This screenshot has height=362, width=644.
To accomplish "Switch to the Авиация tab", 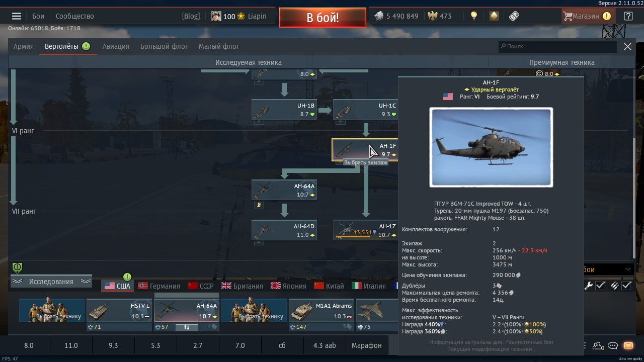I will pyautogui.click(x=116, y=46).
